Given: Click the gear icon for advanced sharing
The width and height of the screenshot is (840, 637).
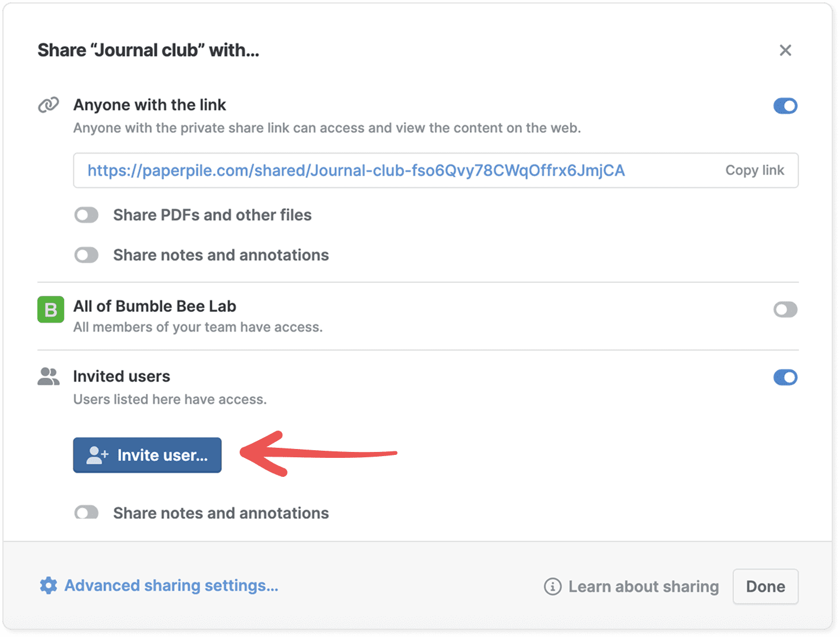Looking at the screenshot, I should pyautogui.click(x=48, y=585).
